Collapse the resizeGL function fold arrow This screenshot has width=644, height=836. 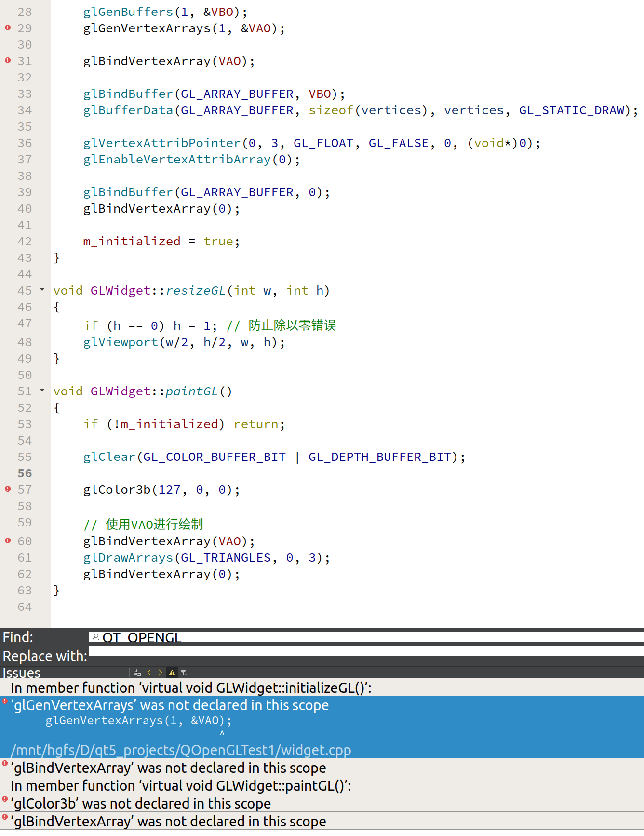pyautogui.click(x=42, y=290)
